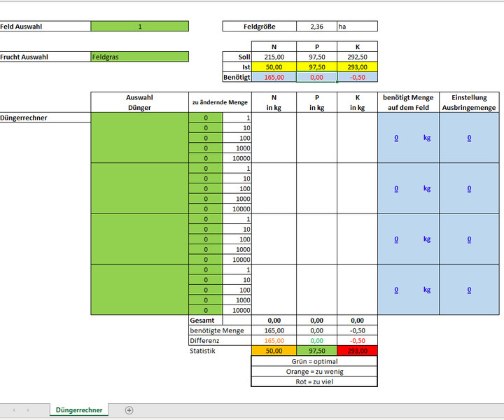The width and height of the screenshot is (504, 420).
Task: Open the Feld Auswahl green selection cell
Action: 139,27
